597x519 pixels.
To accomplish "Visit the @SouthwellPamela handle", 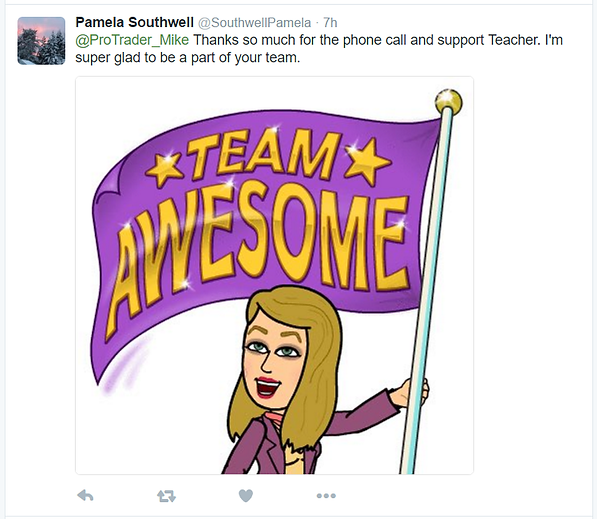I will [x=254, y=23].
